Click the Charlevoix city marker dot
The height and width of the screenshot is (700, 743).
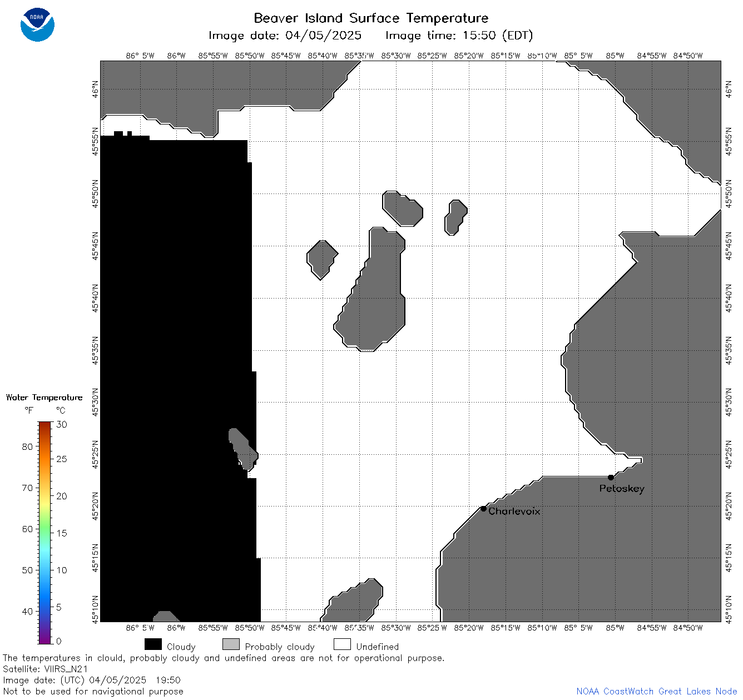483,509
